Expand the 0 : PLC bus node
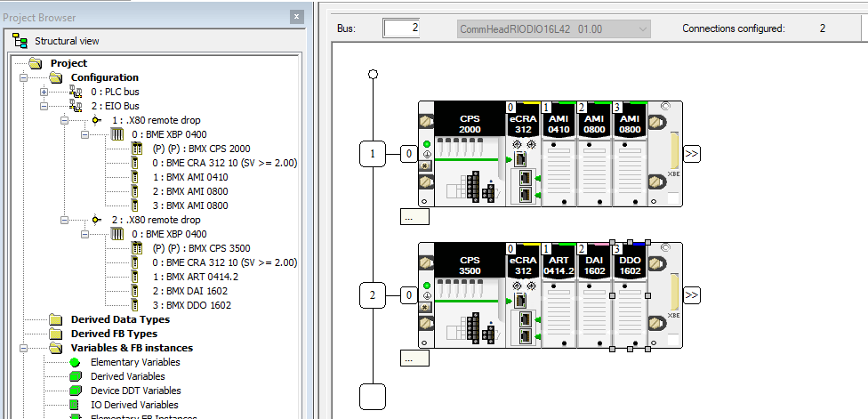The width and height of the screenshot is (868, 419). (44, 92)
